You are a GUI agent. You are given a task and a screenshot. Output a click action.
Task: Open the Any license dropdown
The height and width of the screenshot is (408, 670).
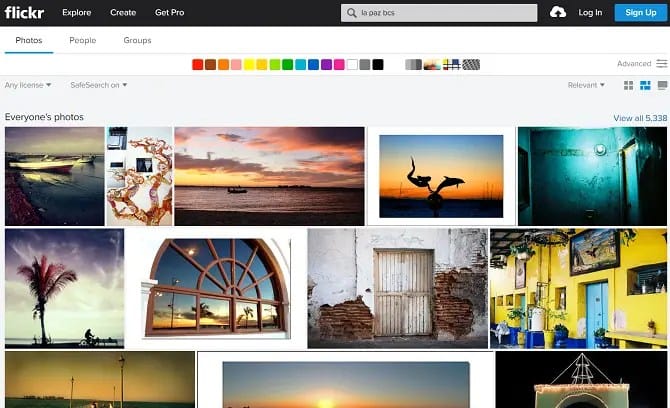pos(28,85)
